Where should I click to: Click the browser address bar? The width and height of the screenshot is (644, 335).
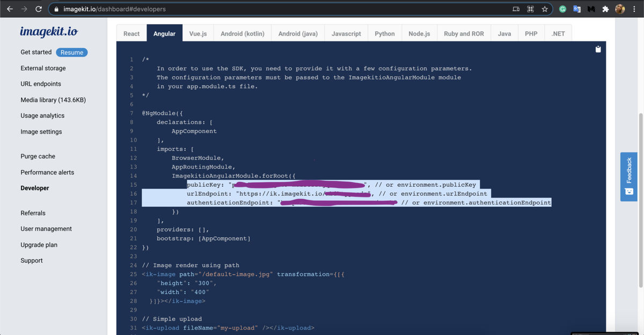pyautogui.click(x=107, y=9)
